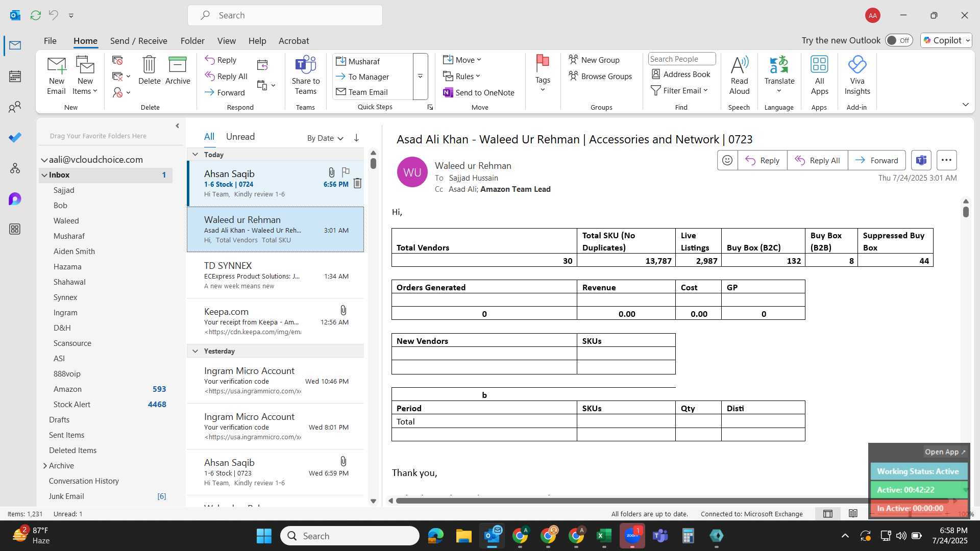The height and width of the screenshot is (551, 980).
Task: Open File Explorer from taskbar
Action: 463,536
